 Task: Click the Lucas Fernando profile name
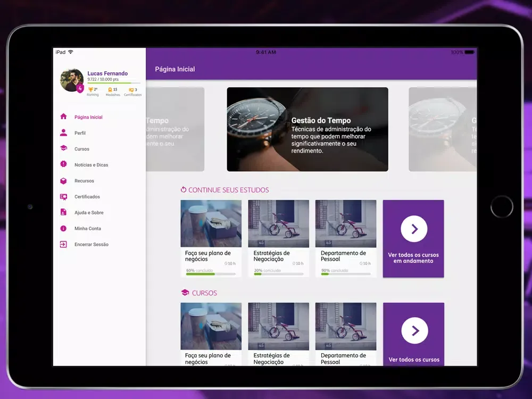(107, 73)
